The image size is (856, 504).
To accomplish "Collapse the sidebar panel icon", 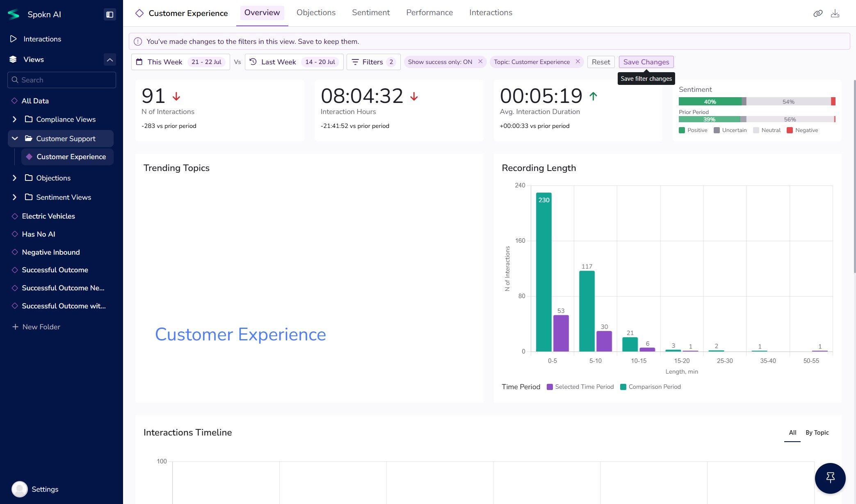I will pos(110,14).
